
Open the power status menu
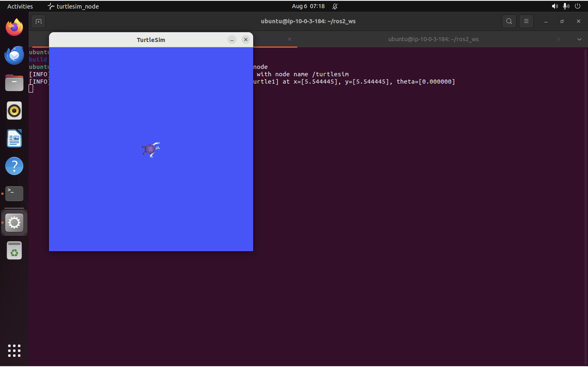(578, 6)
